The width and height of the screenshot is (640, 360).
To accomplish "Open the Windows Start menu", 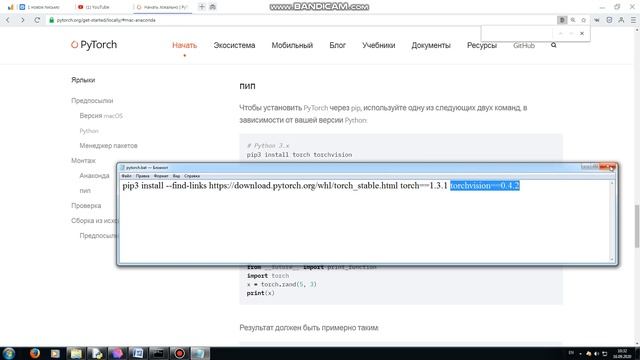I will pos(9,353).
